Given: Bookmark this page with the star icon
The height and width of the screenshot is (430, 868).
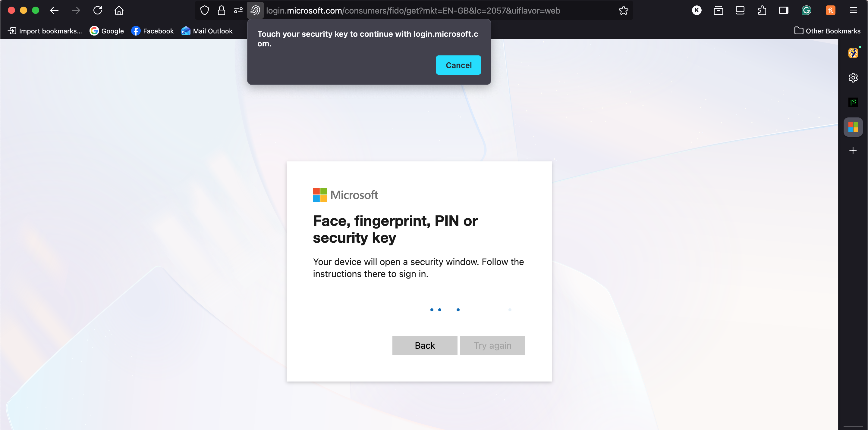Looking at the screenshot, I should coord(623,11).
